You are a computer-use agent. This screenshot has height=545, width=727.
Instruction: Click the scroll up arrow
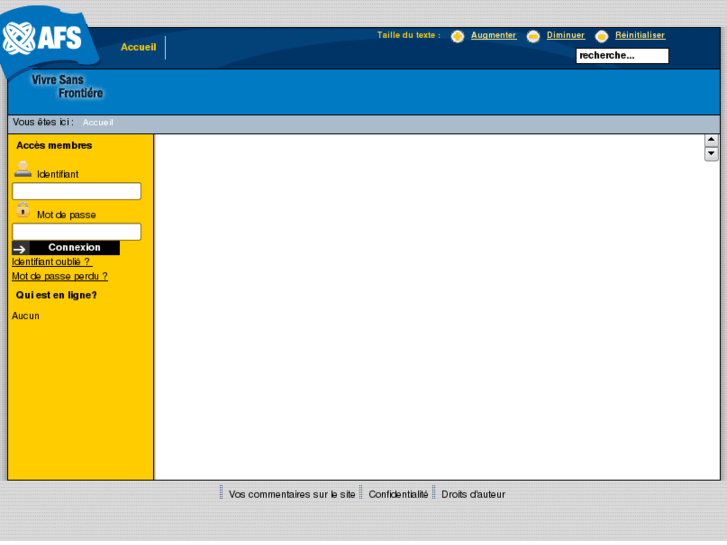tap(711, 140)
